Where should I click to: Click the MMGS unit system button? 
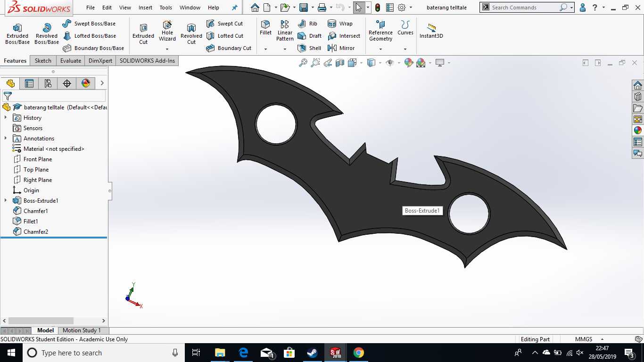584,339
